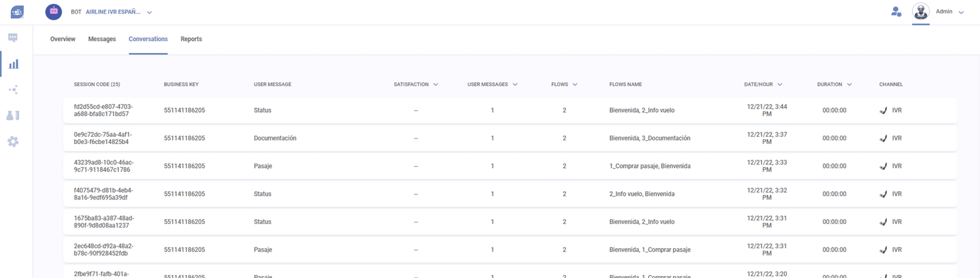
Task: Click the user management icon in header
Action: click(x=896, y=12)
